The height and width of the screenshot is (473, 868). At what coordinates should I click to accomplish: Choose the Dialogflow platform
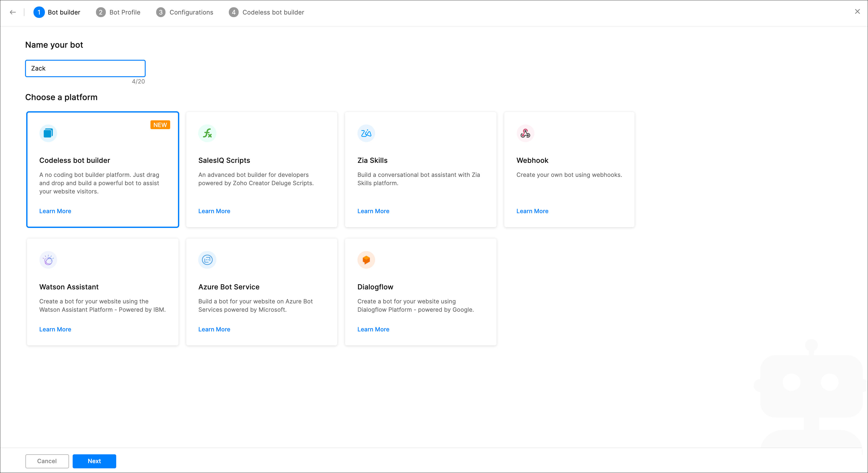[421, 292]
